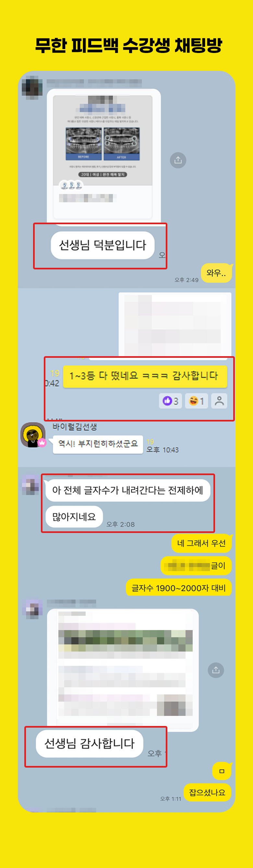Click 1~3등 다 떴네요 yellow message
This screenshot has height=868, width=253.
[145, 376]
